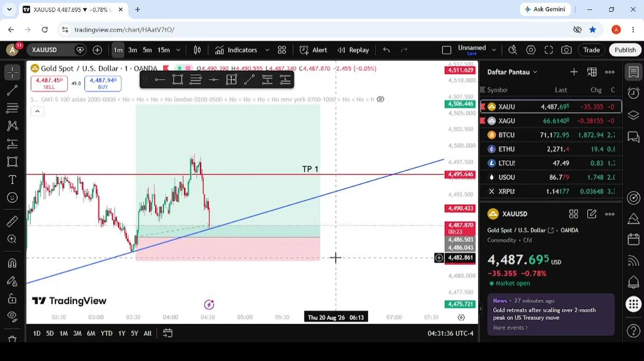
Task: Open quick search lightning magnifier icon
Action: (513, 50)
